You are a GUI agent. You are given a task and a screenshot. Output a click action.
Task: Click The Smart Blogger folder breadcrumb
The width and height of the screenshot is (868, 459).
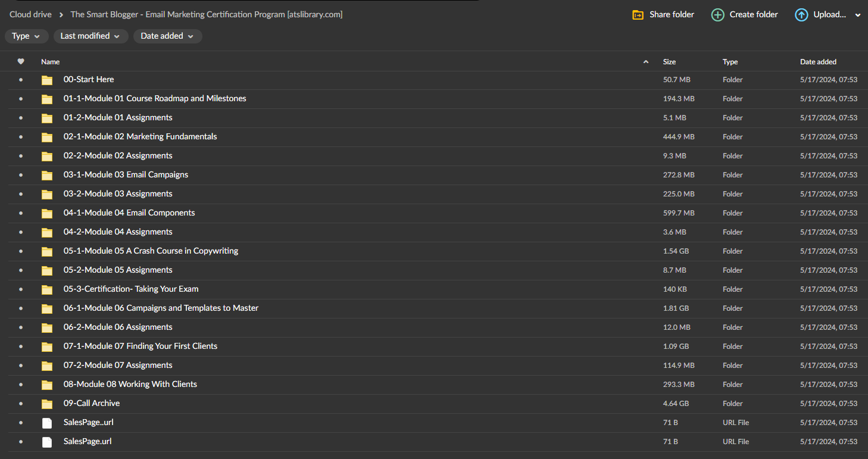tap(207, 14)
